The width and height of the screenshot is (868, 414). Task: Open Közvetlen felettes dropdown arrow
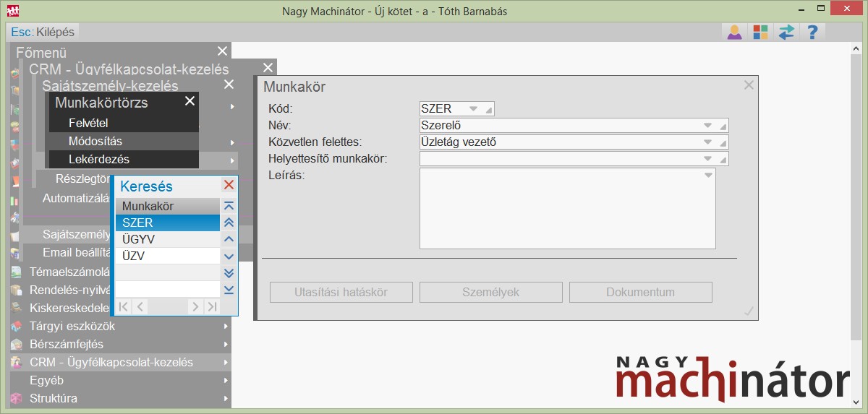coord(707,142)
